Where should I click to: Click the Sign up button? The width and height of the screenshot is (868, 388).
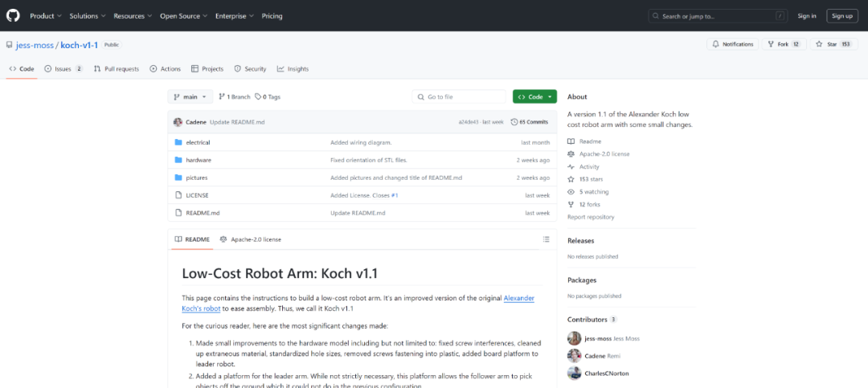click(841, 16)
